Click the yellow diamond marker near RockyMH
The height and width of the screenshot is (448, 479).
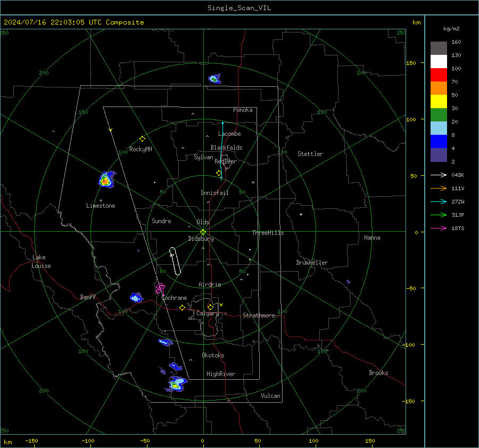coord(142,139)
